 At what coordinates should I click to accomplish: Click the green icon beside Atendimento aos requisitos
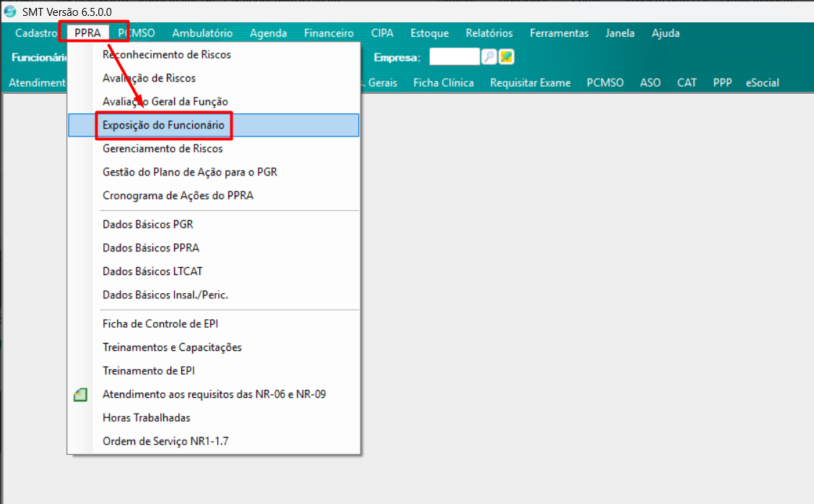[80, 394]
